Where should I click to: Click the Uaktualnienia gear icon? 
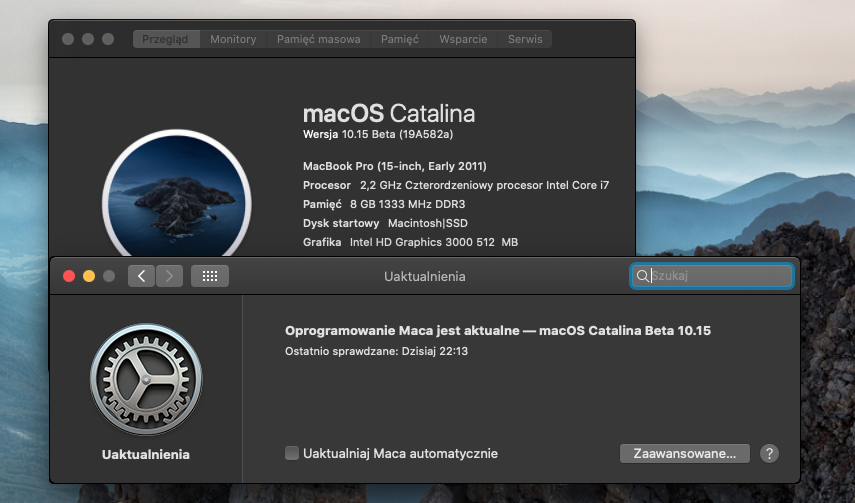(146, 379)
